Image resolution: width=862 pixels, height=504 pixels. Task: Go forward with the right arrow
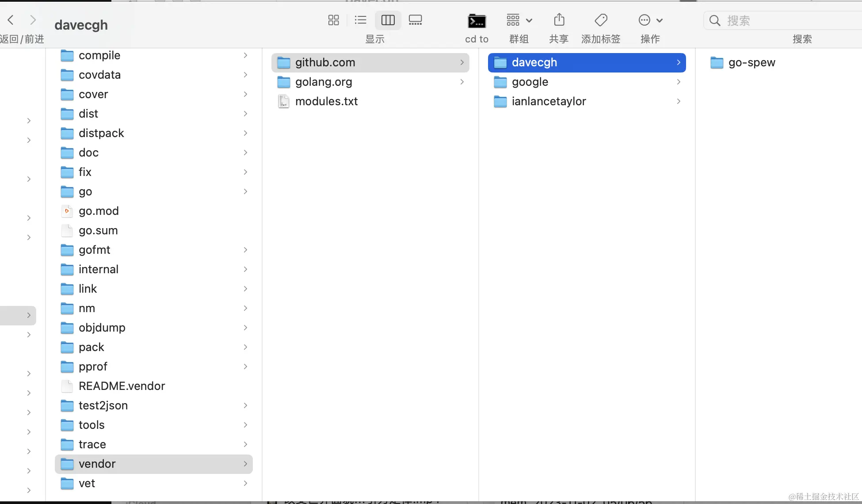tap(33, 20)
